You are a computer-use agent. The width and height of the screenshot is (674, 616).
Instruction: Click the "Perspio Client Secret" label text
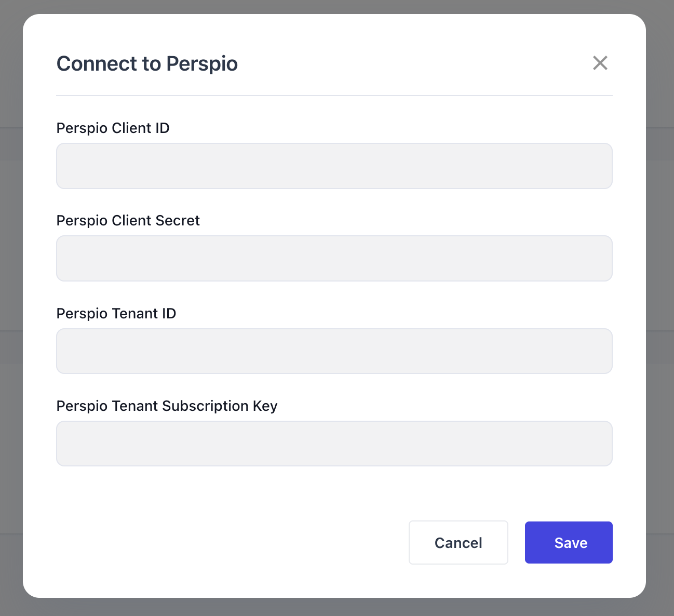(x=128, y=221)
